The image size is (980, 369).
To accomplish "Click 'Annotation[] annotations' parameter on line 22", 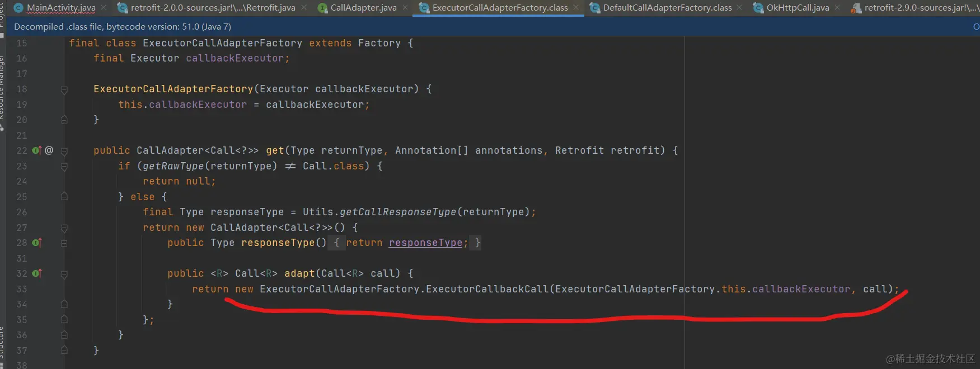I will [x=468, y=150].
